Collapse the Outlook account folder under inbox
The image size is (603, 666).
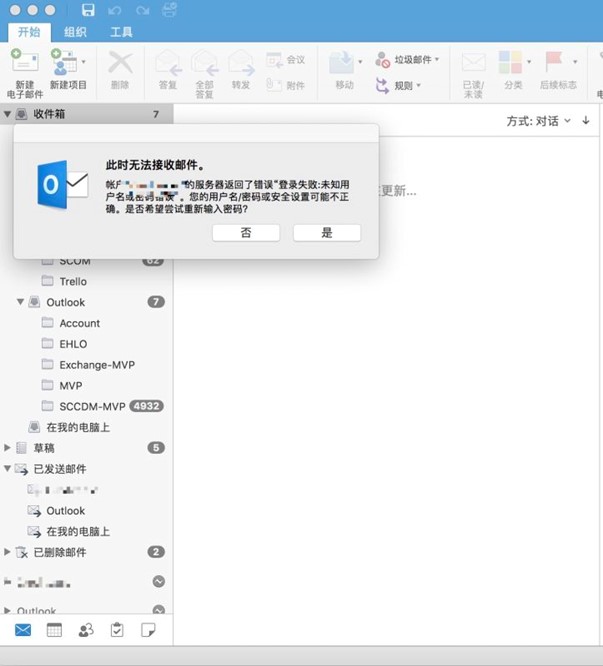click(x=20, y=302)
